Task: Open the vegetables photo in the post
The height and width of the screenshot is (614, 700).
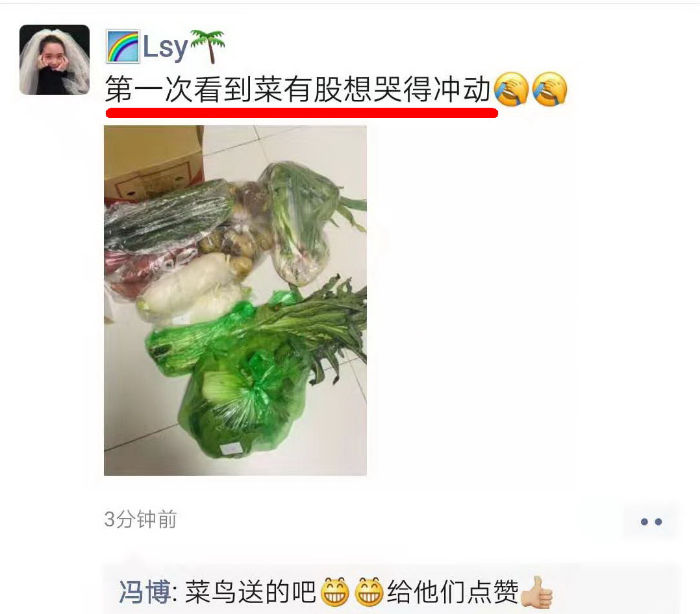Action: [x=235, y=301]
